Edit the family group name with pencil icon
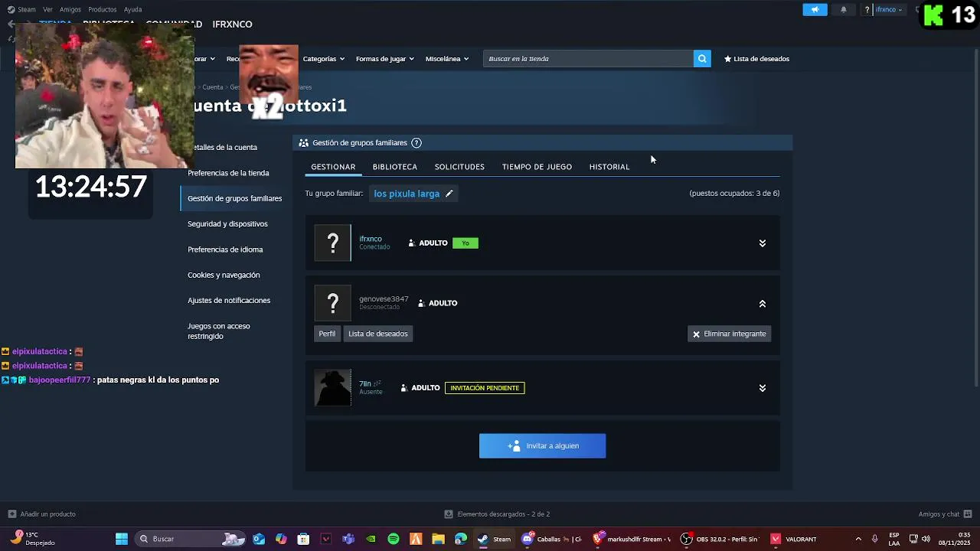Viewport: 980px width, 551px height. [x=449, y=194]
